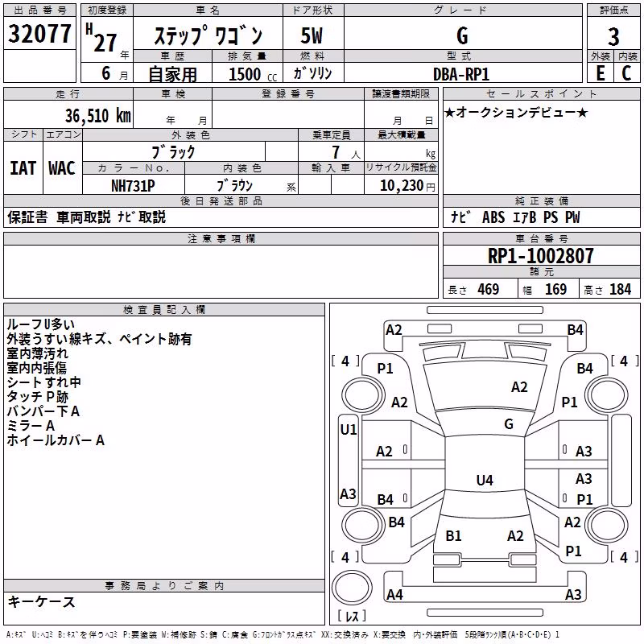Select the 検査員記入欄 section header
Viewport: 644px width, 644px height.
164,310
